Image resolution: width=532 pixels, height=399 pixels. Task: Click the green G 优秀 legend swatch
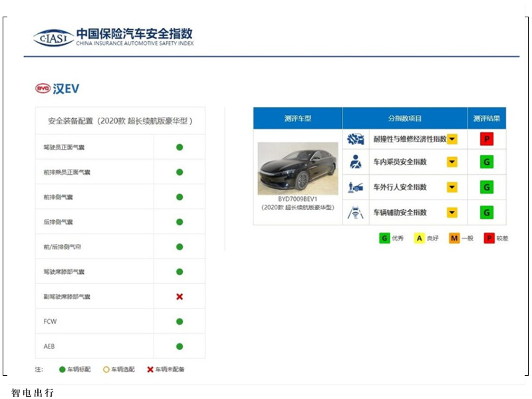[x=384, y=238]
